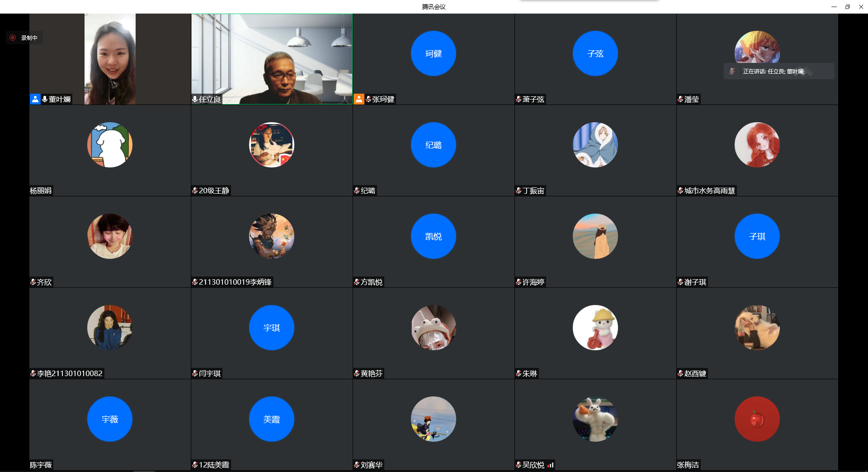Click 杨丽娟's cartoon dog avatar
Image resolution: width=868 pixels, height=472 pixels.
[110, 145]
